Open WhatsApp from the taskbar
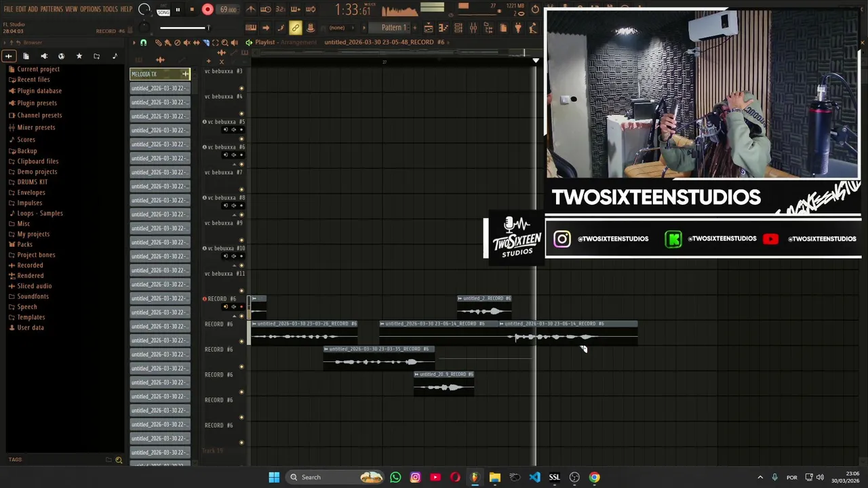 coord(395,477)
